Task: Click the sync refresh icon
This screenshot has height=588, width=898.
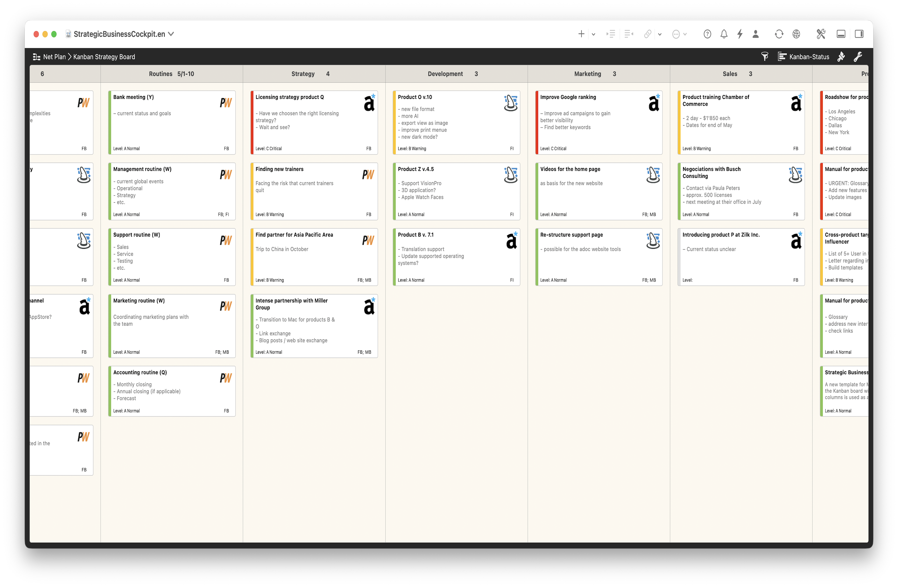Action: [779, 34]
